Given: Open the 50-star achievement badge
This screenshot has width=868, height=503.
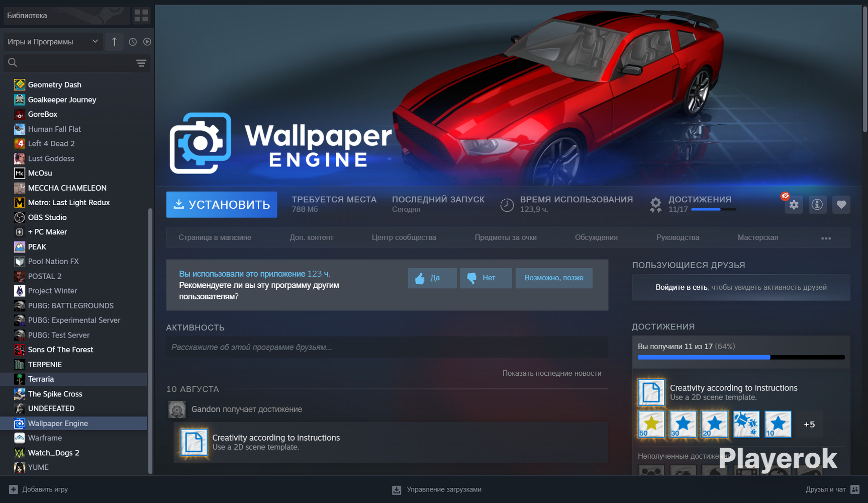Looking at the screenshot, I should click(x=651, y=424).
